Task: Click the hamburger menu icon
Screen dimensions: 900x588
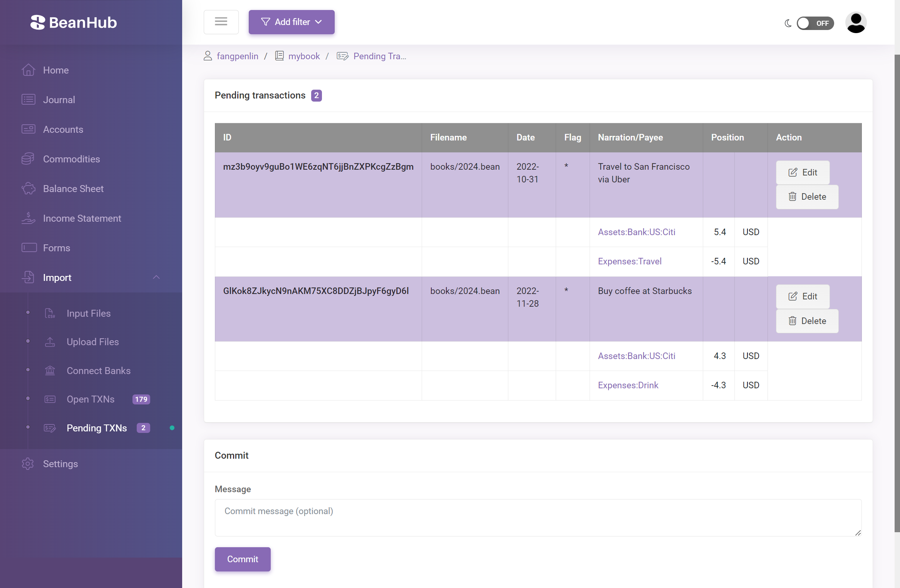Action: [x=221, y=22]
